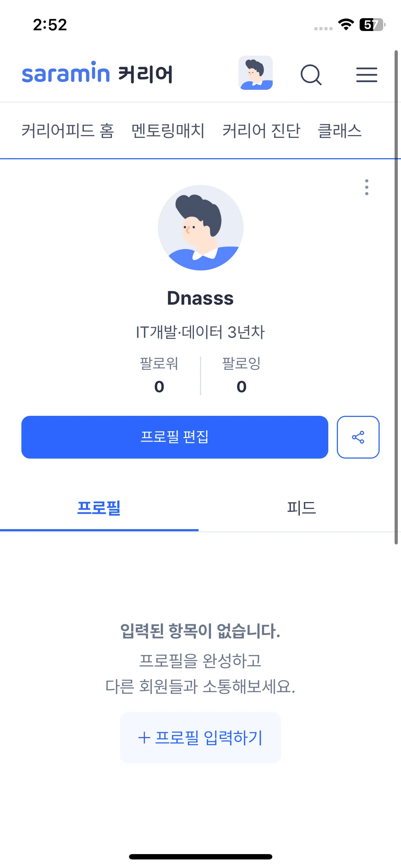Switch to the 피드 tab

(301, 508)
